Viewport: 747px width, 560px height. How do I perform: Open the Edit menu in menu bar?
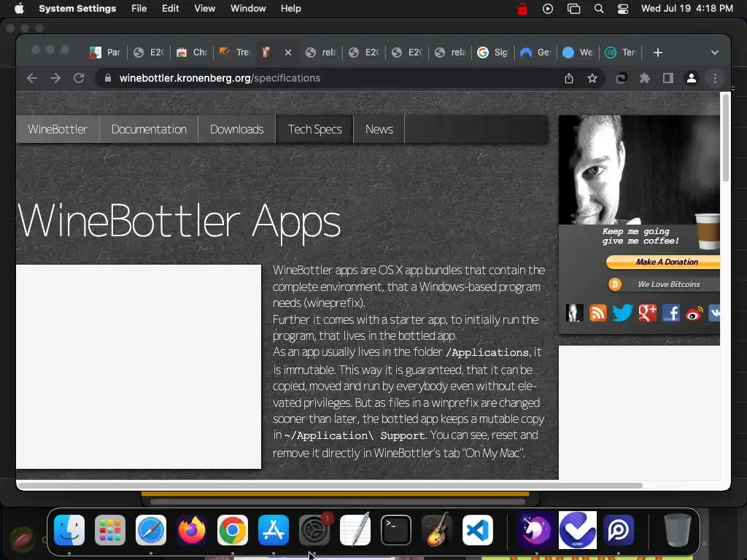click(x=170, y=9)
